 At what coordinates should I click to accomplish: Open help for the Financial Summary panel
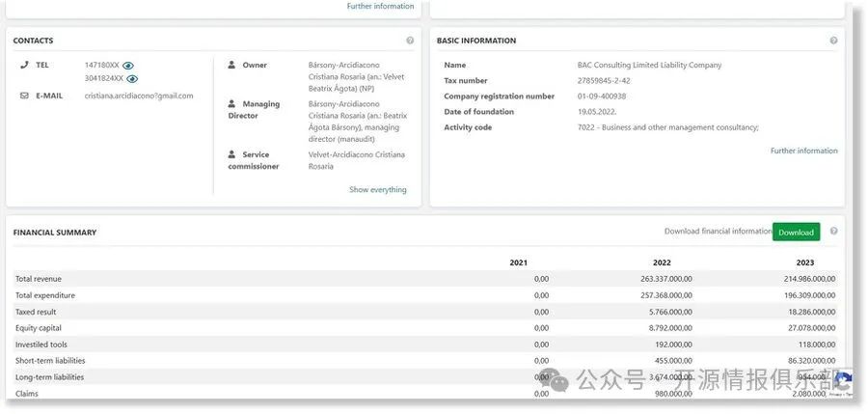coord(833,231)
